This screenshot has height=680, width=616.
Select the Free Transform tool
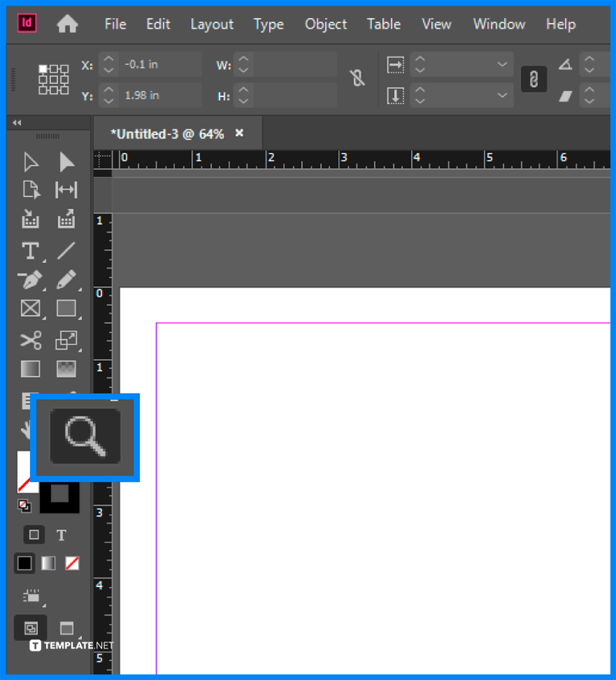click(x=66, y=339)
